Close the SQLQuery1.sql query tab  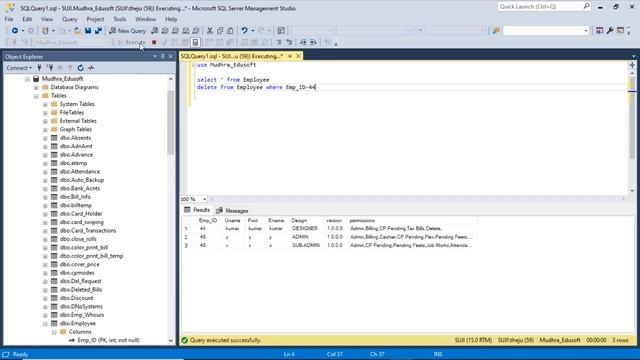point(298,56)
